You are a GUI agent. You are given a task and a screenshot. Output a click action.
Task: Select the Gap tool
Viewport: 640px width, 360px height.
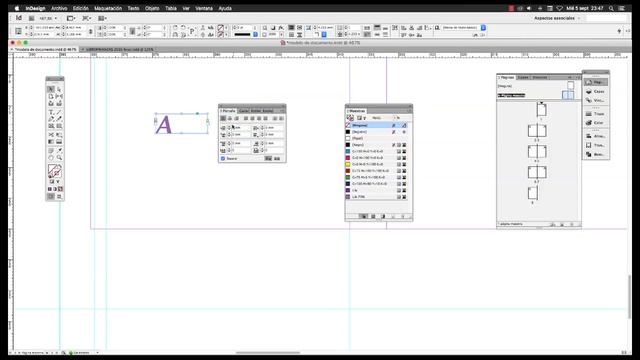[59, 96]
